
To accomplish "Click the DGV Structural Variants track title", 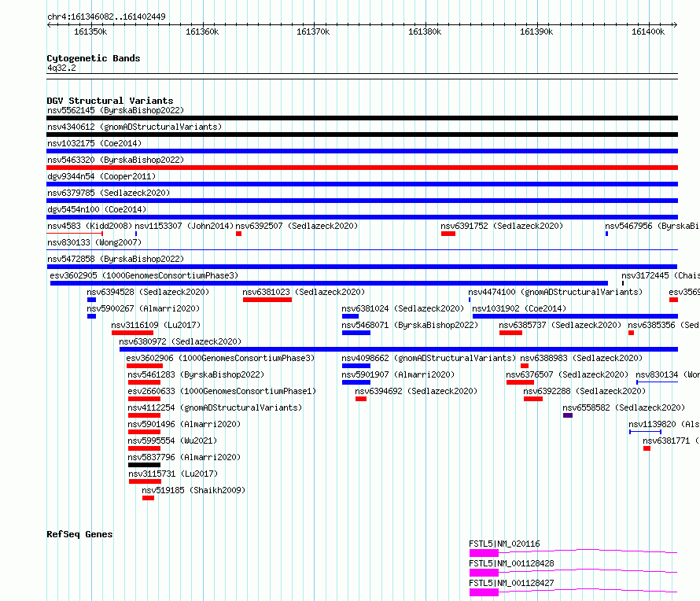I will tap(110, 101).
